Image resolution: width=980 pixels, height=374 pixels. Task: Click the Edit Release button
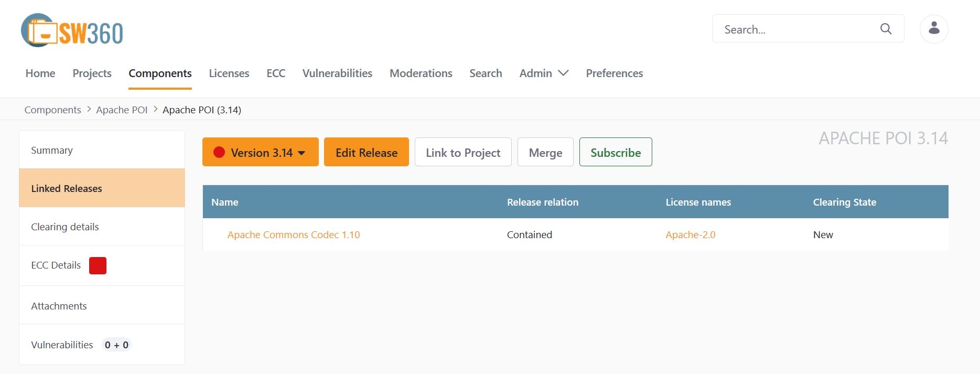click(367, 152)
